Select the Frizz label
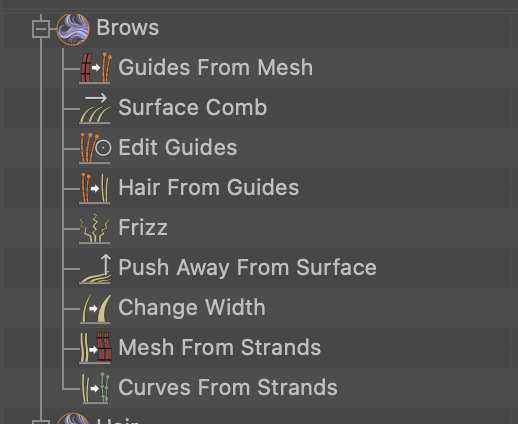 pos(143,227)
